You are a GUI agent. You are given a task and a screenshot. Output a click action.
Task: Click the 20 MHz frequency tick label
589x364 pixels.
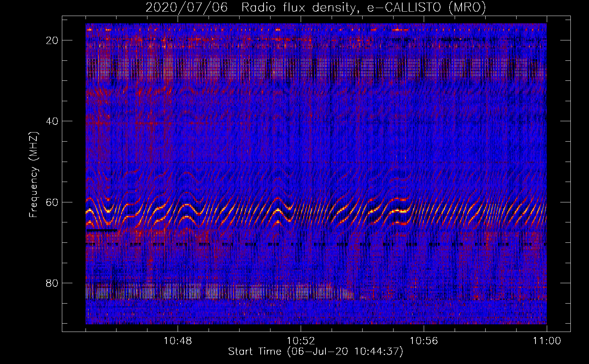(52, 40)
